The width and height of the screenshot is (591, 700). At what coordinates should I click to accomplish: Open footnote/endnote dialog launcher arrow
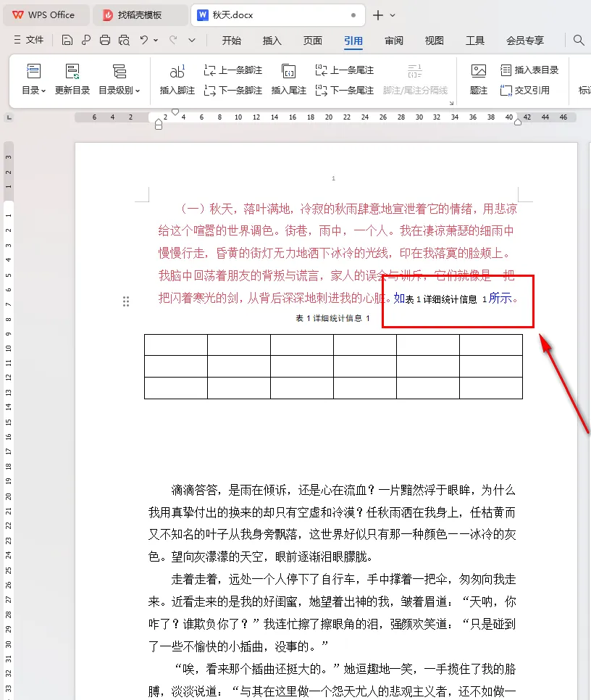[x=451, y=103]
